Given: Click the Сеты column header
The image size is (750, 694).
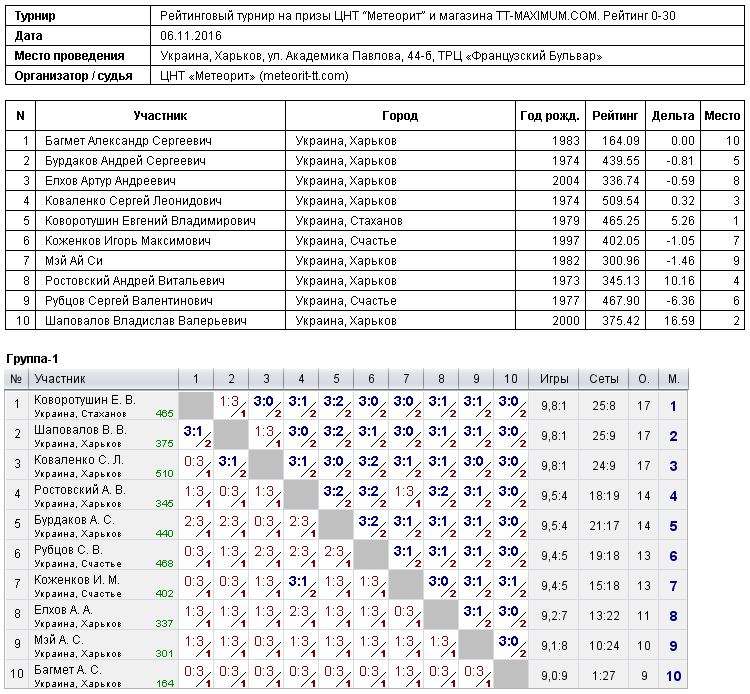Looking at the screenshot, I should tap(604, 379).
